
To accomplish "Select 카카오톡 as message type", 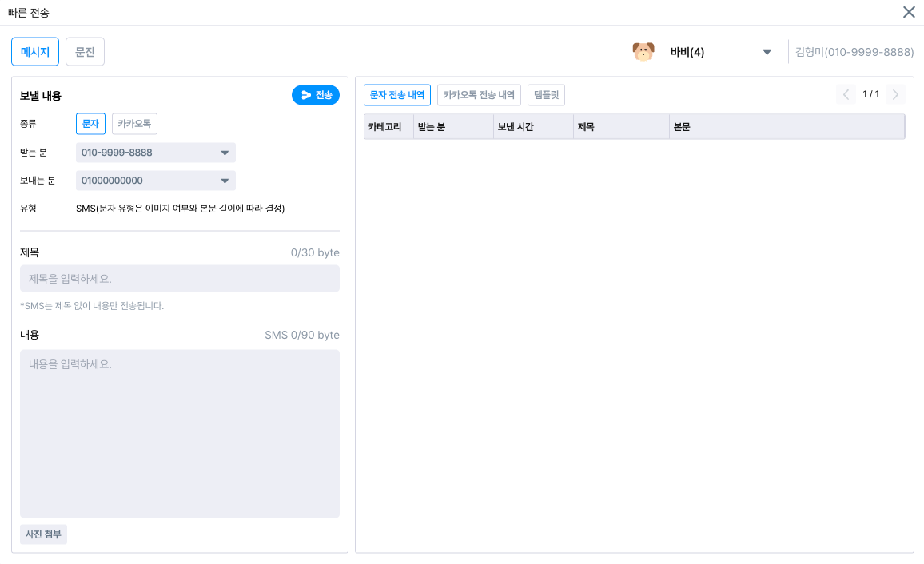I will [x=134, y=124].
